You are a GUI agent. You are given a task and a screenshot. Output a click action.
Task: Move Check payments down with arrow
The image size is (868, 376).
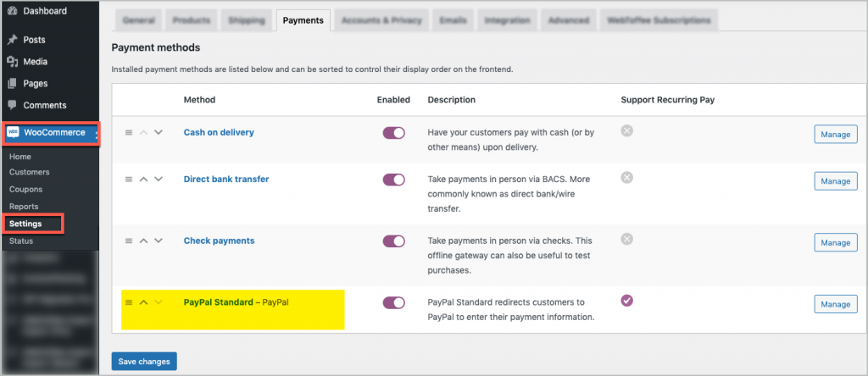coord(159,241)
